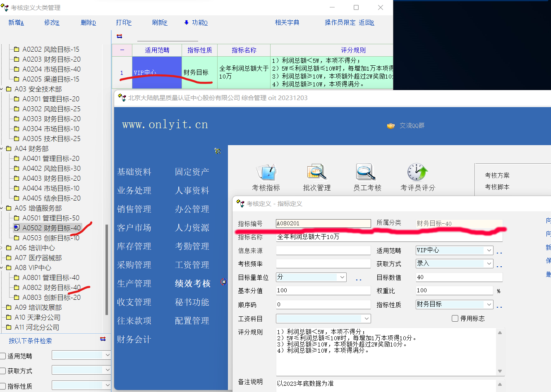This screenshot has height=392, width=551.
Task: Check the 适用范畴 filter checkbox
Action: pos(3,356)
